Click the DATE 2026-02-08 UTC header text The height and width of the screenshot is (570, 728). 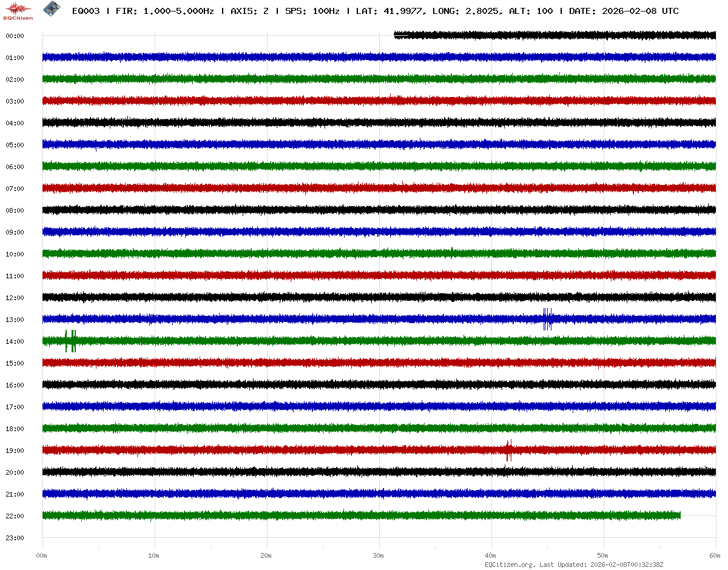[x=624, y=11]
